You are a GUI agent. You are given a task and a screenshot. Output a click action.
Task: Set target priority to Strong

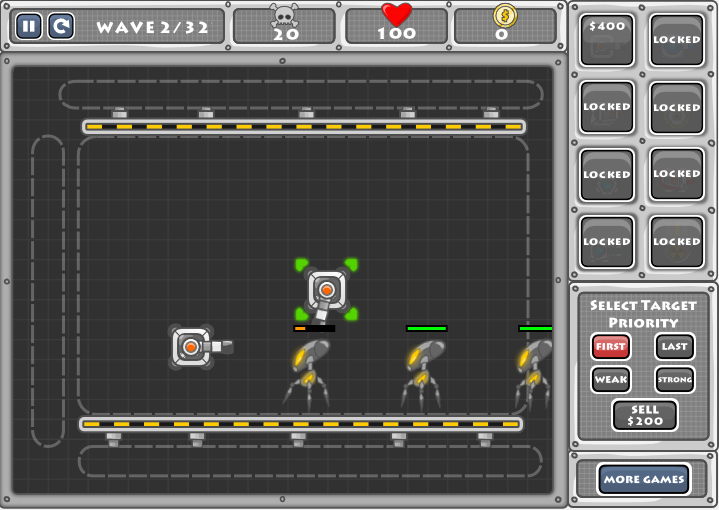[x=675, y=379]
